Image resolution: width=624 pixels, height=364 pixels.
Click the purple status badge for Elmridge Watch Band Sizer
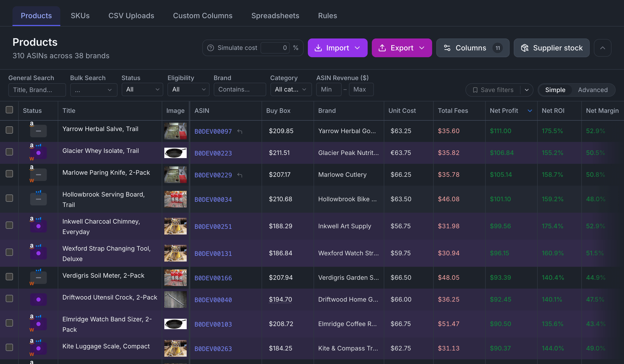(x=38, y=324)
